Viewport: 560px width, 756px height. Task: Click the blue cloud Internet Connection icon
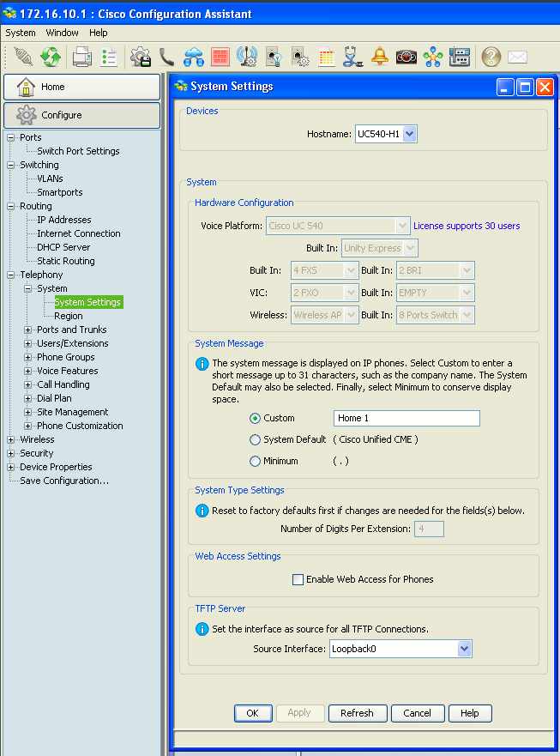click(x=193, y=57)
